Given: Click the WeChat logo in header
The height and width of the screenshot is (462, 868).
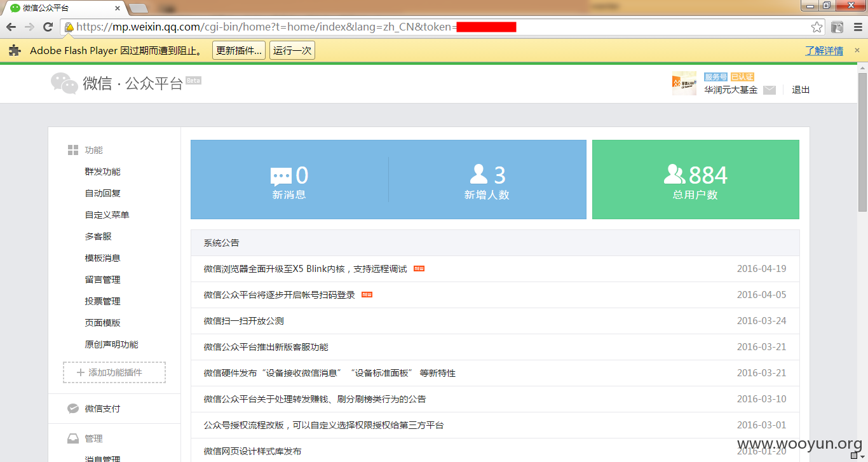Looking at the screenshot, I should 64,83.
